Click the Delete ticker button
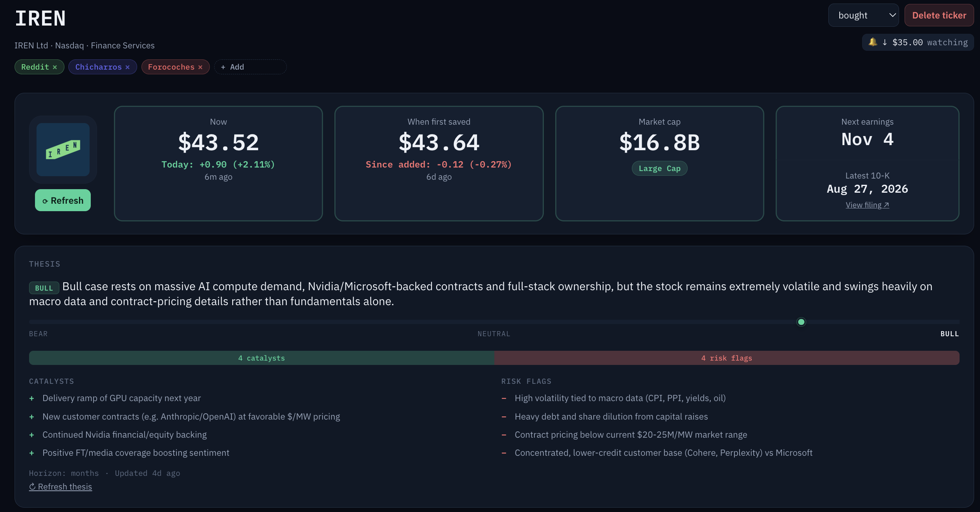Screen dimensions: 980x512 click(939, 15)
